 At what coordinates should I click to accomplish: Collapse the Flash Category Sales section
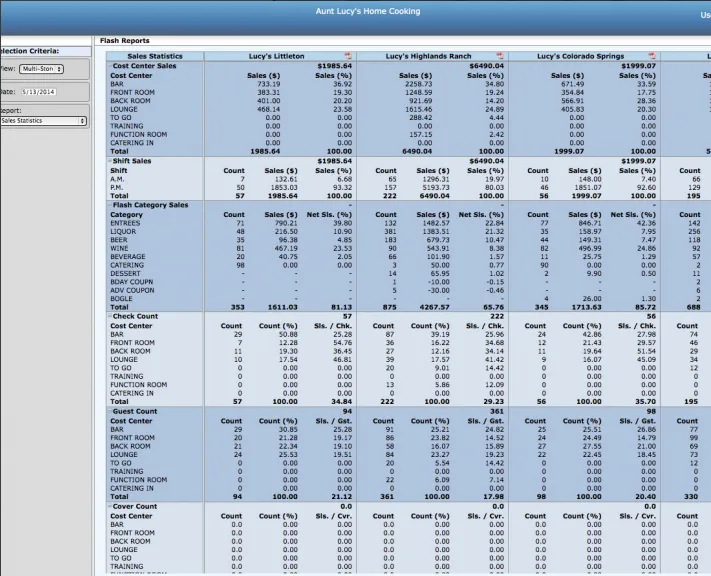(x=110, y=205)
